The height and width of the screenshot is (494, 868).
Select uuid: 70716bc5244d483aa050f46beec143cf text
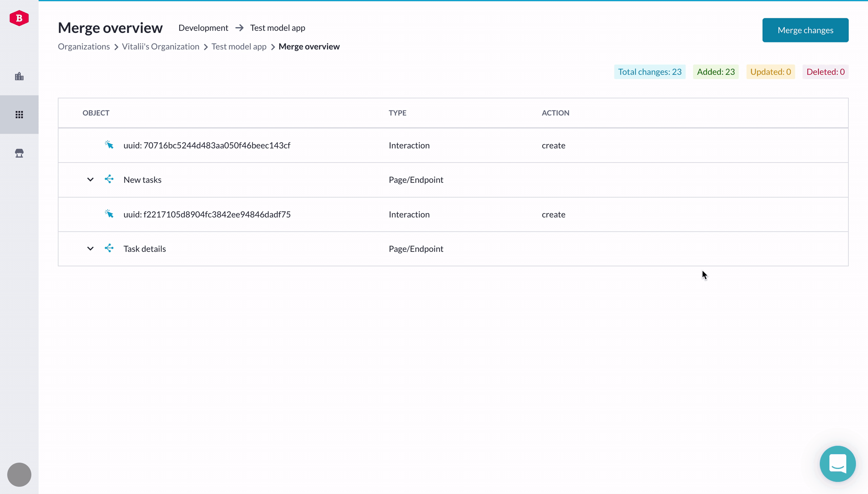[x=207, y=146]
